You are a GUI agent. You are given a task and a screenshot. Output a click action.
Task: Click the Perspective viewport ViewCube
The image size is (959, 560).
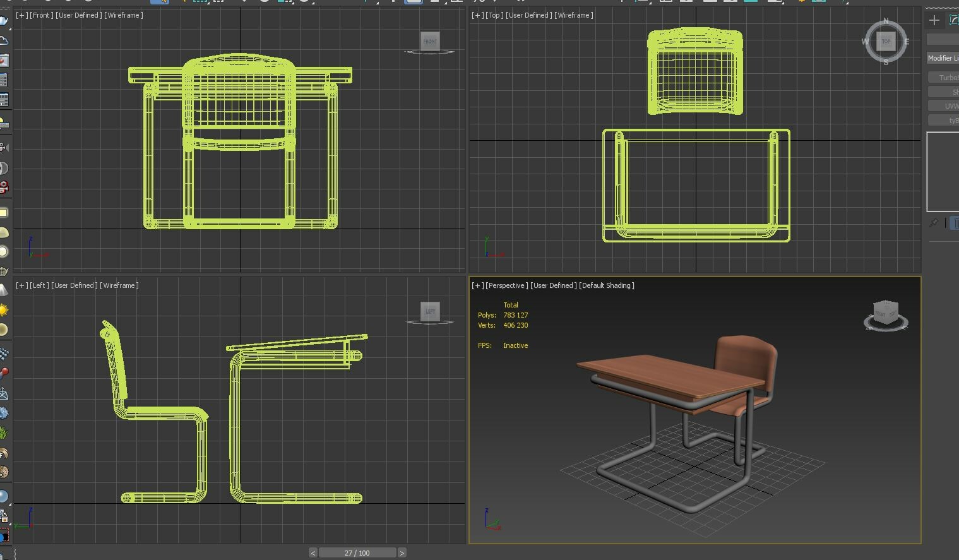point(885,313)
